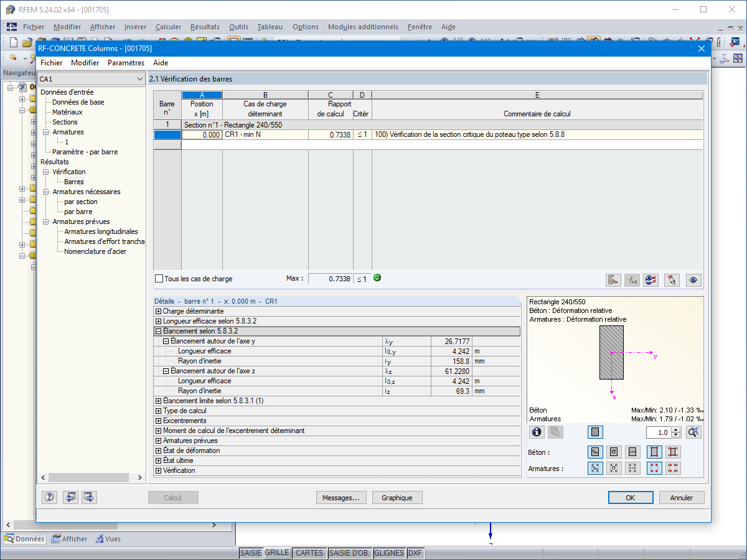Toggle GLIGNES status bar button
This screenshot has width=747, height=560.
click(390, 553)
